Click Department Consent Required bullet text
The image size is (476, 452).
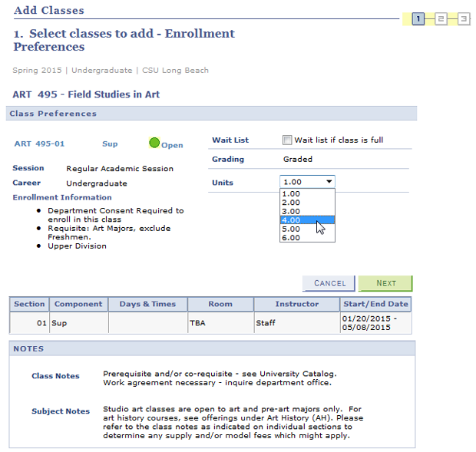pyautogui.click(x=116, y=215)
